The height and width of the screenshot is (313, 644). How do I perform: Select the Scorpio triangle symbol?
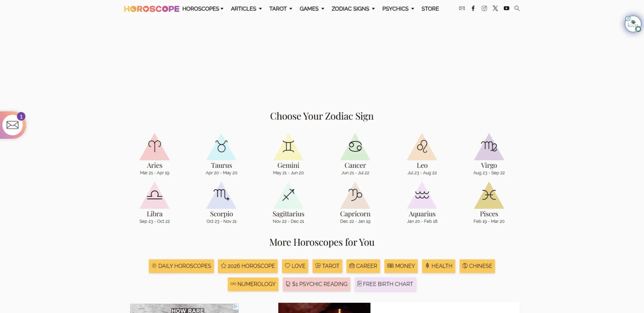(221, 195)
